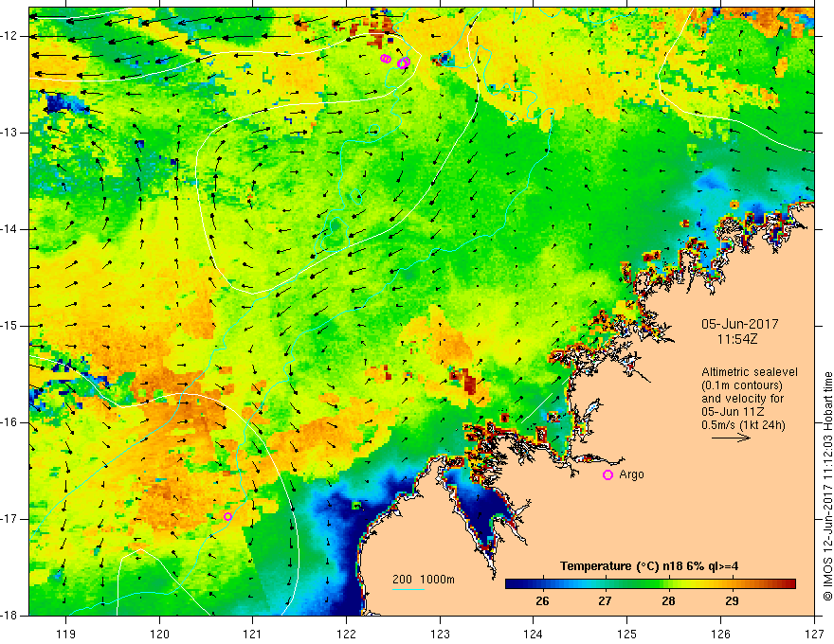Click the 0.5m/s velocity reference arrow

pos(731,438)
